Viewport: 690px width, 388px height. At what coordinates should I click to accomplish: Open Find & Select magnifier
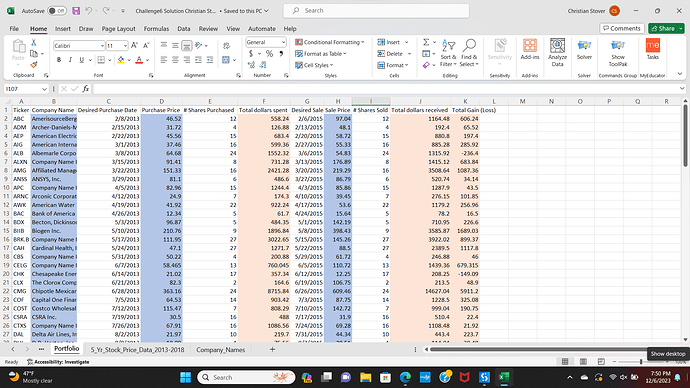point(469,53)
